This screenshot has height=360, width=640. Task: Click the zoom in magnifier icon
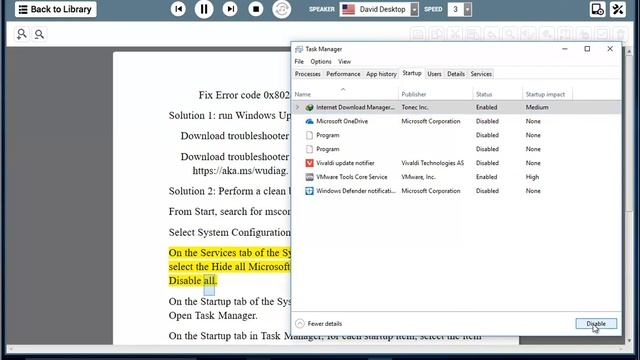click(22, 34)
